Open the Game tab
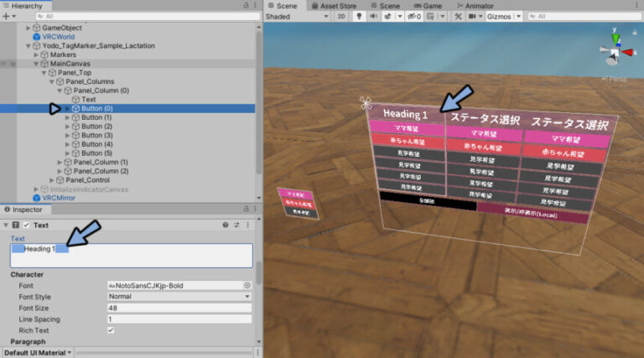Screen dimensions: 644x358 point(428,6)
